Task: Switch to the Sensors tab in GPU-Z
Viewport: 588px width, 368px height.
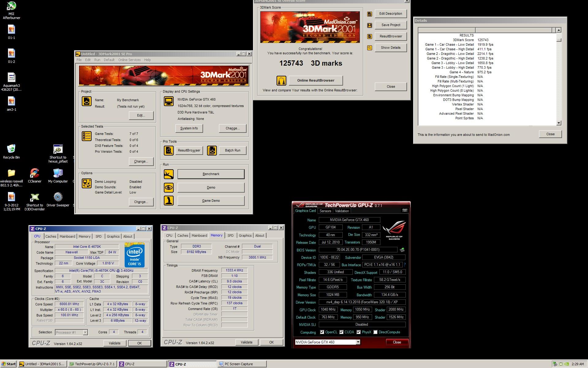Action: (325, 211)
